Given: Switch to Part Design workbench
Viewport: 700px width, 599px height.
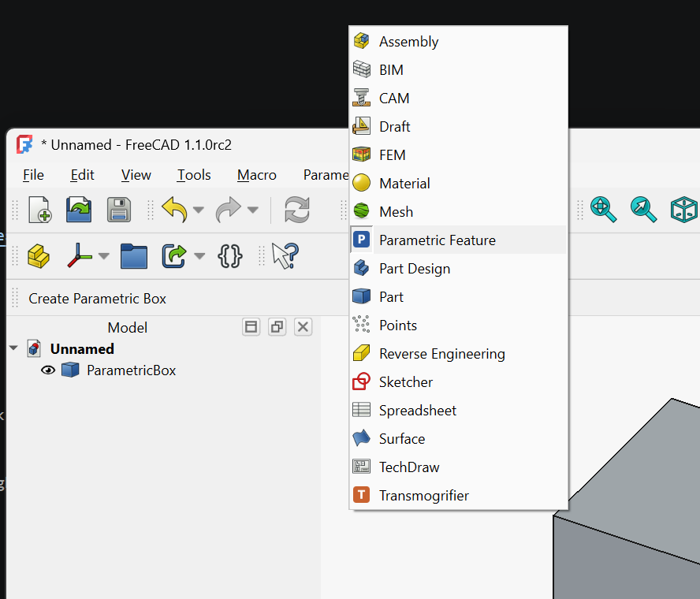Looking at the screenshot, I should tap(459, 269).
